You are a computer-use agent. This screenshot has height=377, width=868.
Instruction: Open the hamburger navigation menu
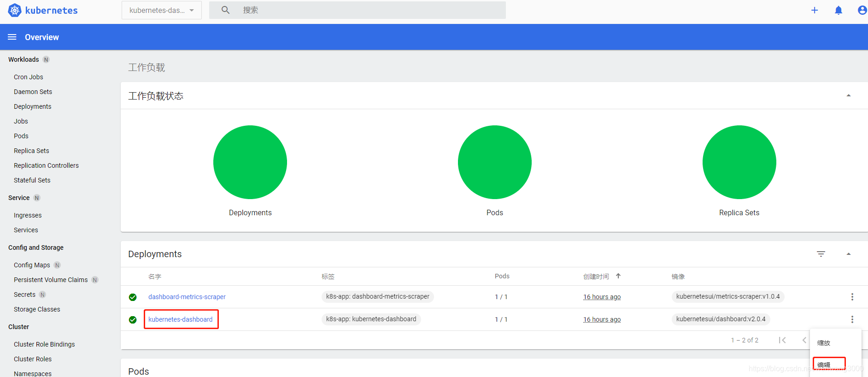click(12, 37)
